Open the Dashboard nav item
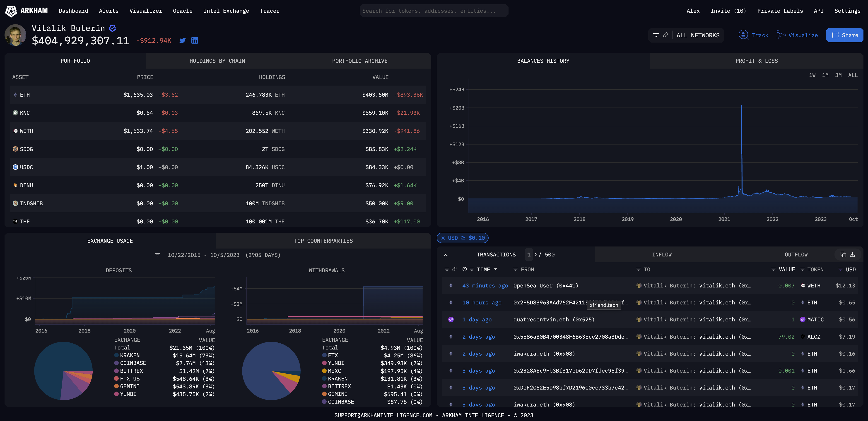The height and width of the screenshot is (421, 868). point(73,11)
